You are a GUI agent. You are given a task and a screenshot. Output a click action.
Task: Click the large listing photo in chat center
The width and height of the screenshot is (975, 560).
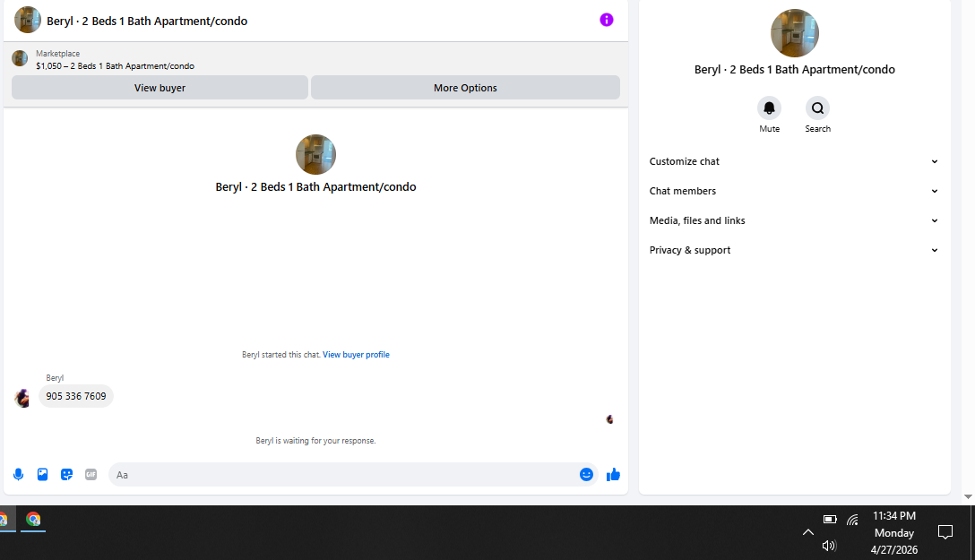tap(315, 154)
